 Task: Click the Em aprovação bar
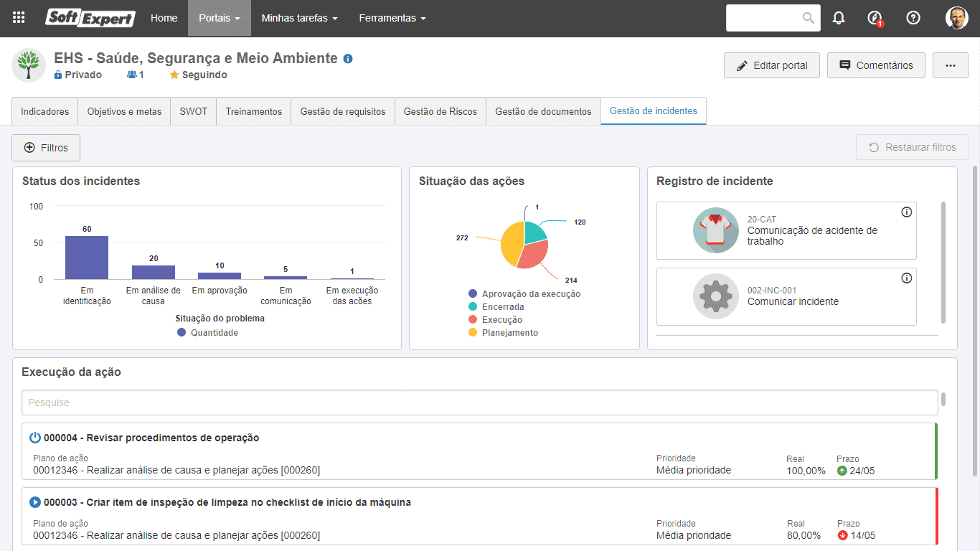220,275
